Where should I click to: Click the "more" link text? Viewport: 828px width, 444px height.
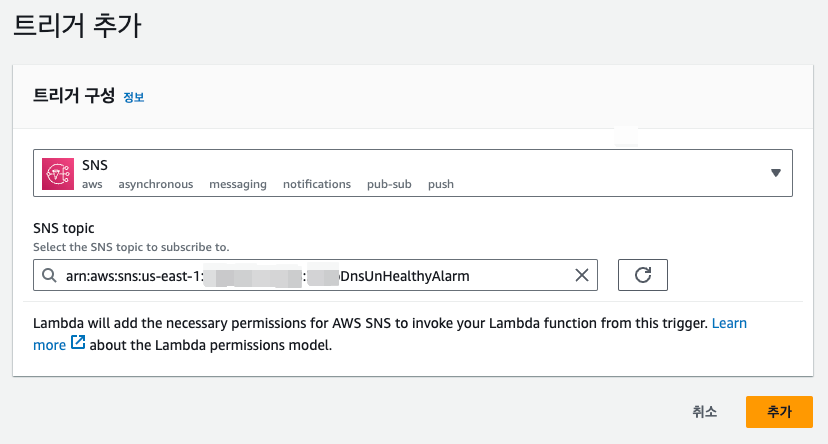click(x=49, y=345)
